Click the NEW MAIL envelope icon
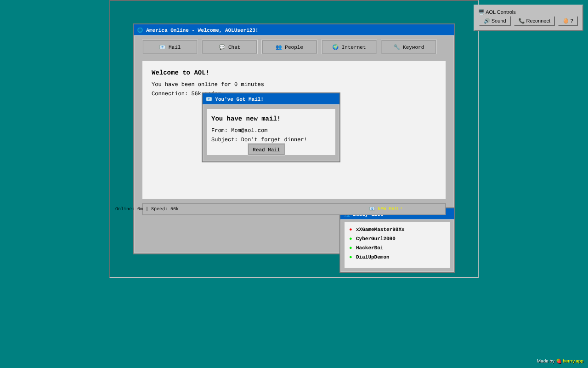The image size is (588, 368). click(x=372, y=208)
